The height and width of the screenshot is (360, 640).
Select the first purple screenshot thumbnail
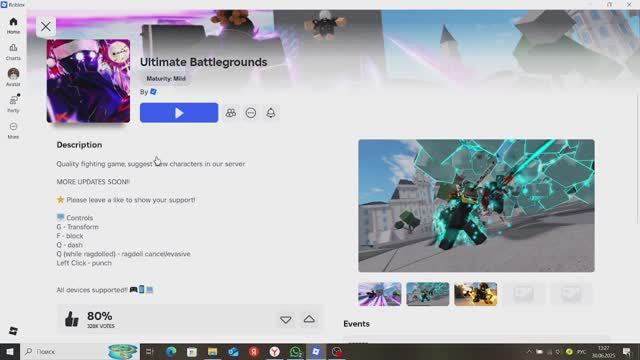380,294
